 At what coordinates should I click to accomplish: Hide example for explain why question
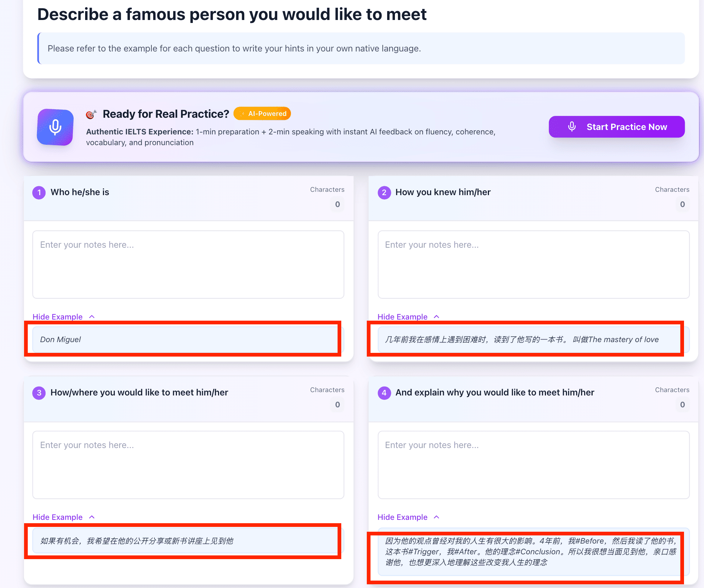pos(409,517)
